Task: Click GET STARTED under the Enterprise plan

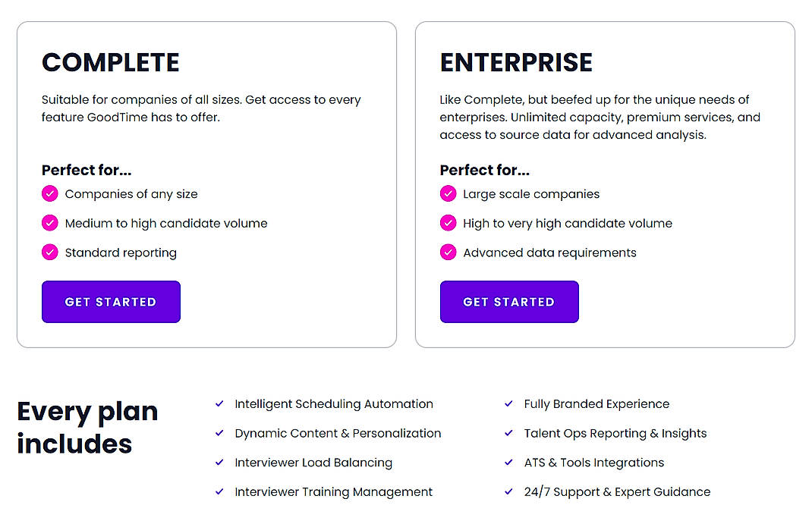Action: coord(509,302)
